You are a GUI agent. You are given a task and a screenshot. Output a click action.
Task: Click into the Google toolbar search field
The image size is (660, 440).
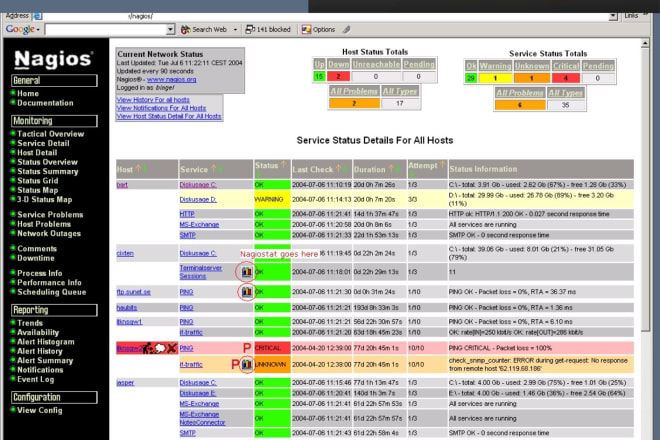[105, 29]
